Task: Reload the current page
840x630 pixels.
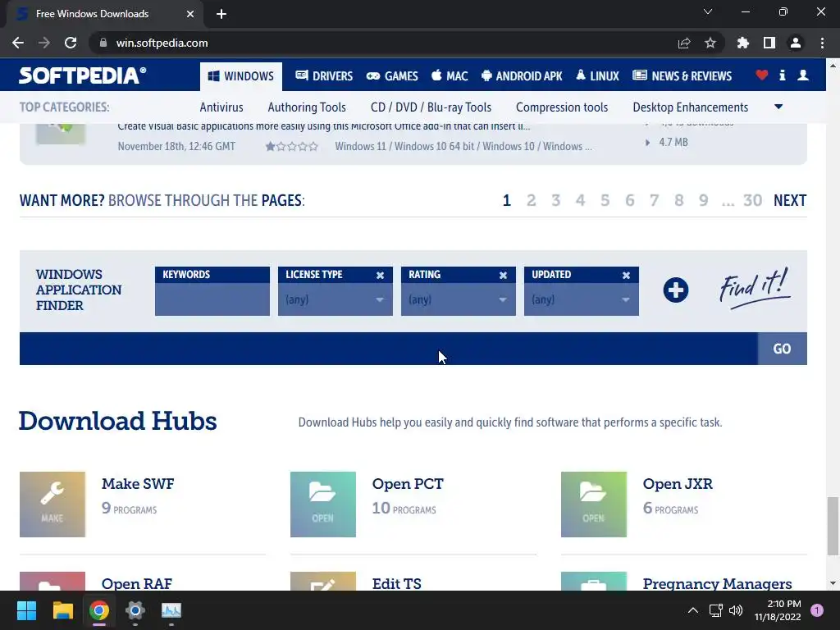Action: [71, 43]
